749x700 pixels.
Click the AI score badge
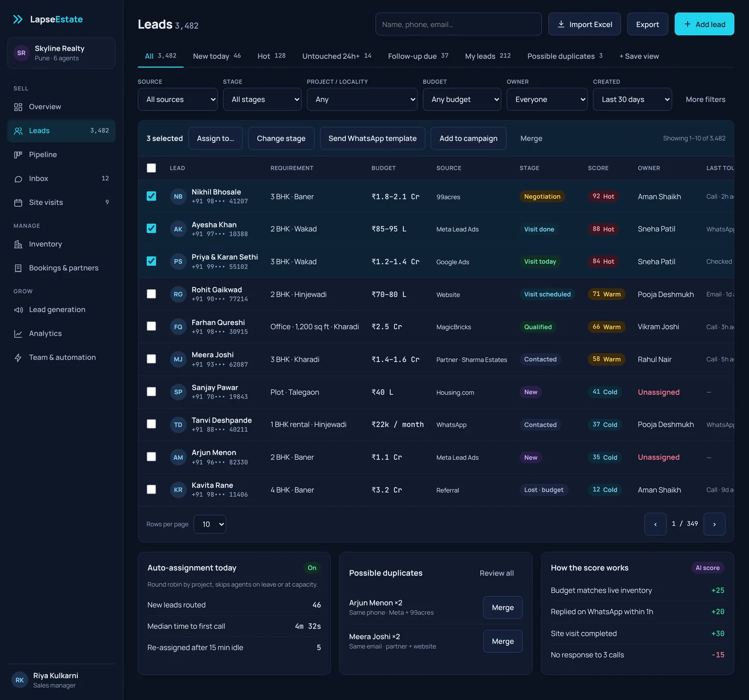[x=708, y=568]
